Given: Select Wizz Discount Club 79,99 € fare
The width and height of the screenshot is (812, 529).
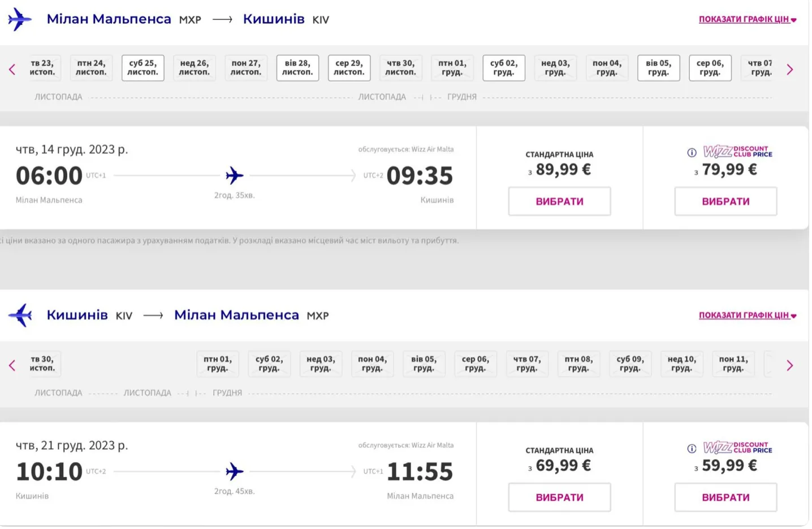Looking at the screenshot, I should pyautogui.click(x=725, y=201).
